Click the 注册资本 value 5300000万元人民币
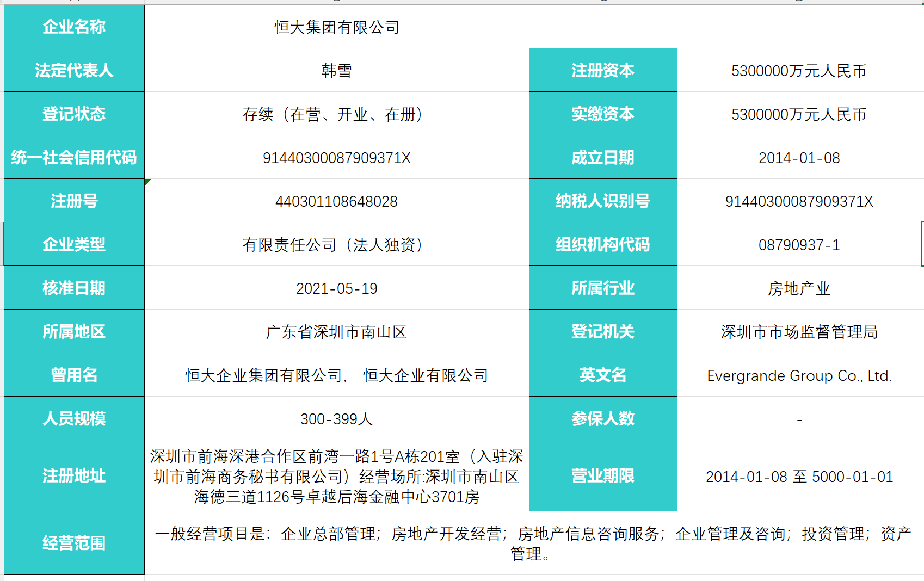The width and height of the screenshot is (924, 581). tap(799, 70)
